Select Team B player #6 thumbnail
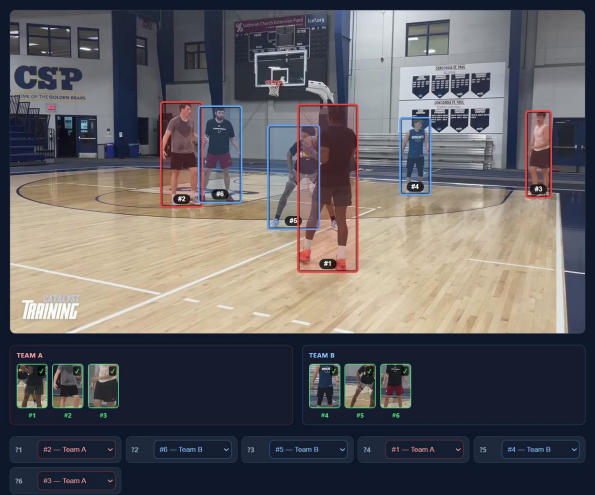 coord(395,386)
